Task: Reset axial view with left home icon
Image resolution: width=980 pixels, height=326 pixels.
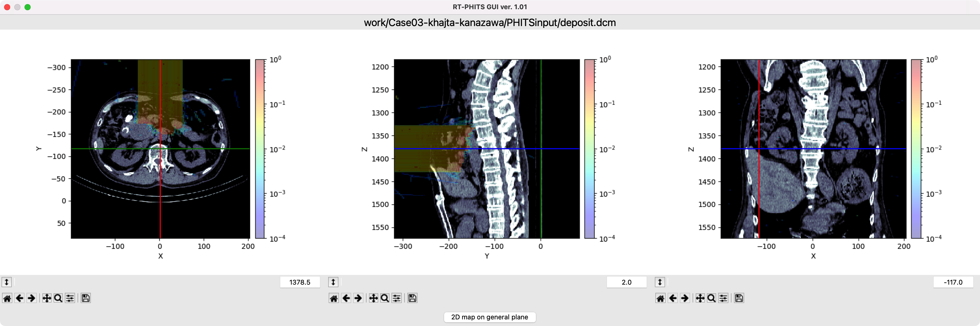Action: [x=7, y=298]
